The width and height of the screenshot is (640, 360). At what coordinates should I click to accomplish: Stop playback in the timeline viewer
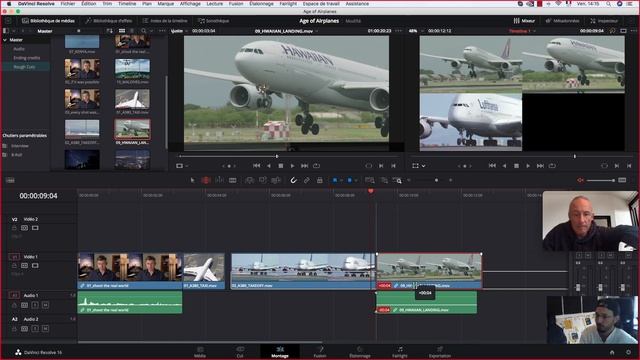516,166
